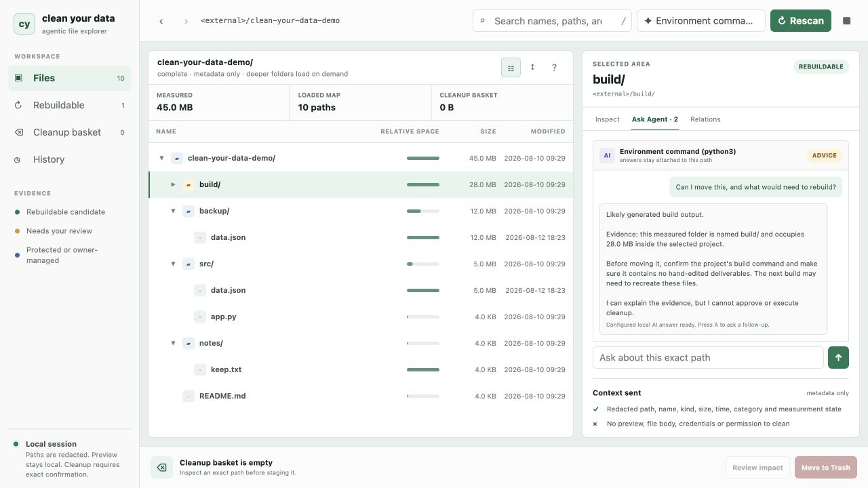Click the sort order arrows icon
Screen dimensions: 868x488
pyautogui.click(x=532, y=67)
